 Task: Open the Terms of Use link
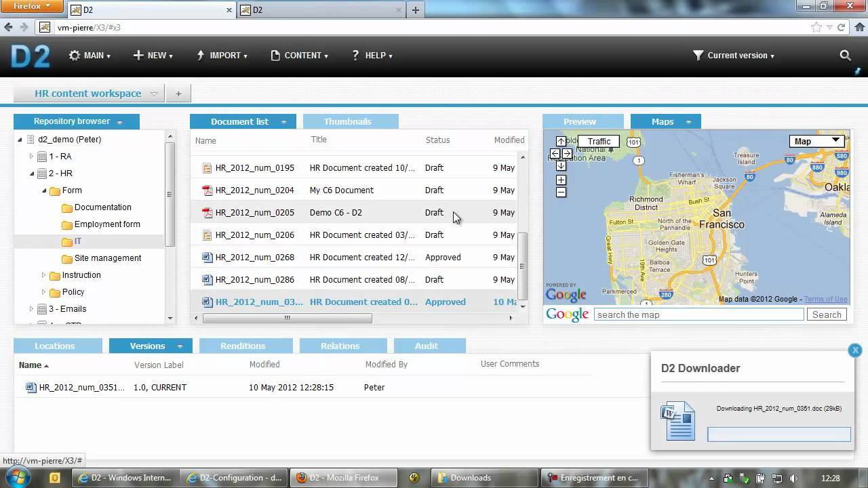pyautogui.click(x=825, y=299)
